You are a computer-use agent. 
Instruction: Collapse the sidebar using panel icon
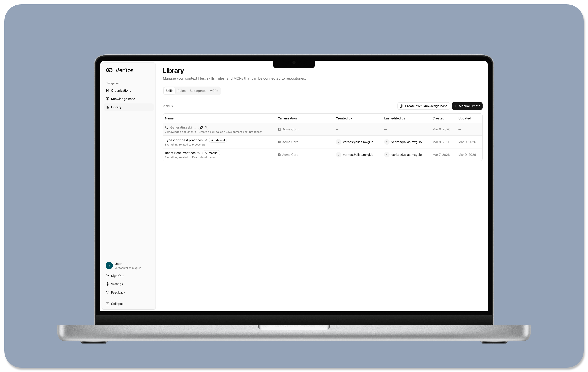107,304
